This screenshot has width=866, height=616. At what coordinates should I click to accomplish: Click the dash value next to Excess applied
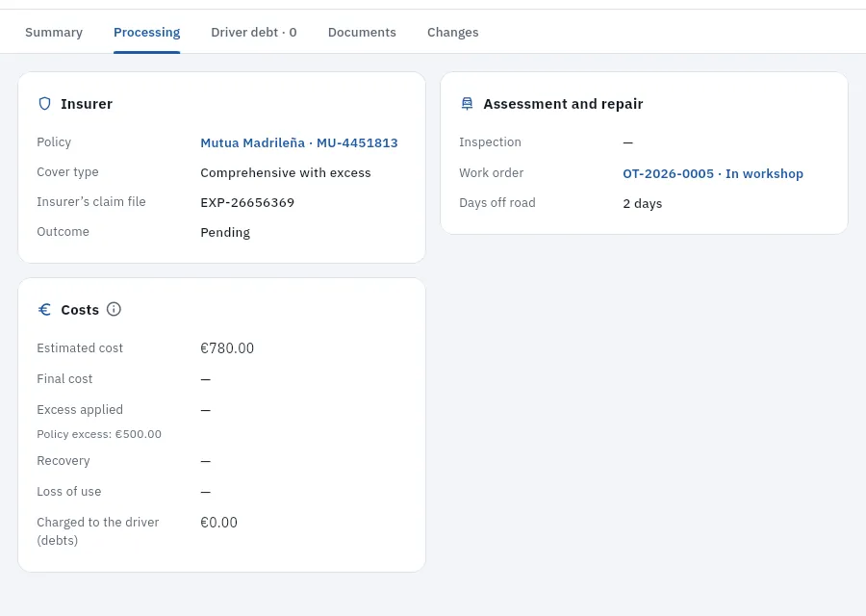tap(206, 410)
